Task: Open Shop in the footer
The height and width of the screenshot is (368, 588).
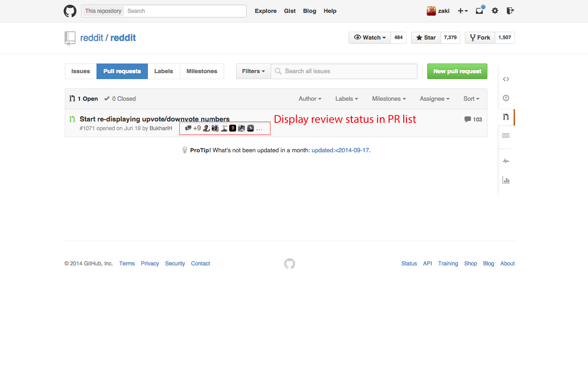Action: click(470, 264)
